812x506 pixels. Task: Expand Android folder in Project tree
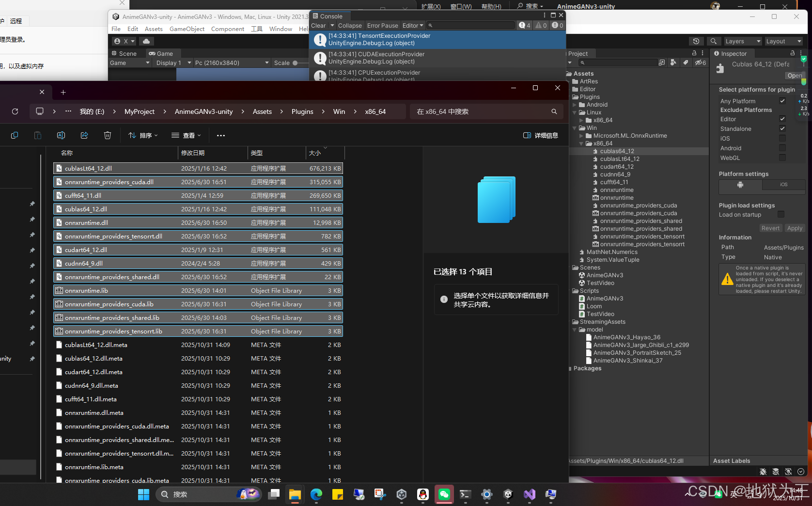point(575,105)
